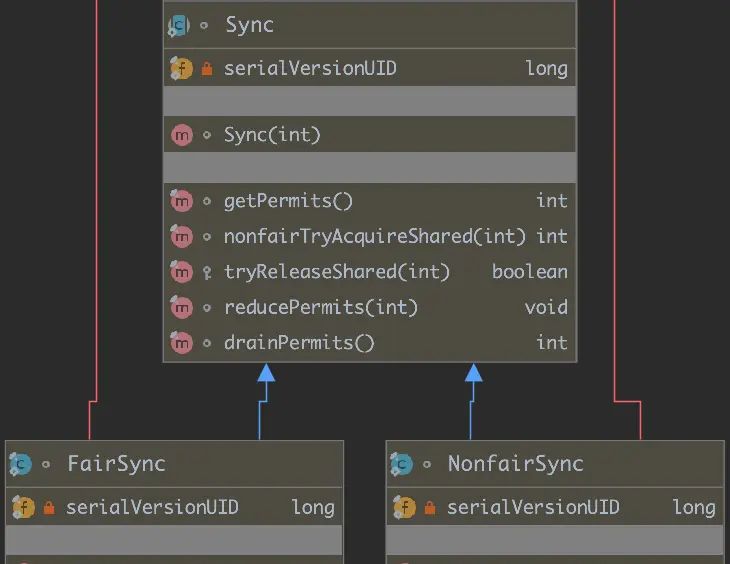
Task: Click the method icon beside drainPermits()
Action: pos(181,343)
